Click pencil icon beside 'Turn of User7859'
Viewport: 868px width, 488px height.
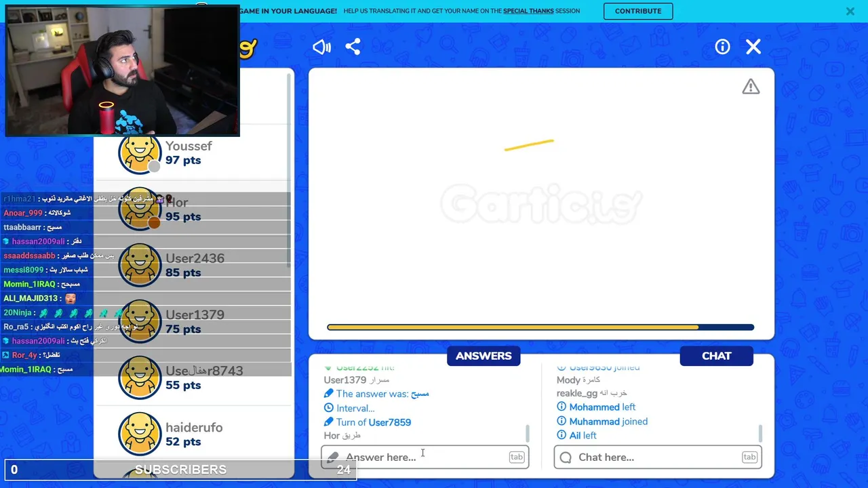pyautogui.click(x=329, y=422)
